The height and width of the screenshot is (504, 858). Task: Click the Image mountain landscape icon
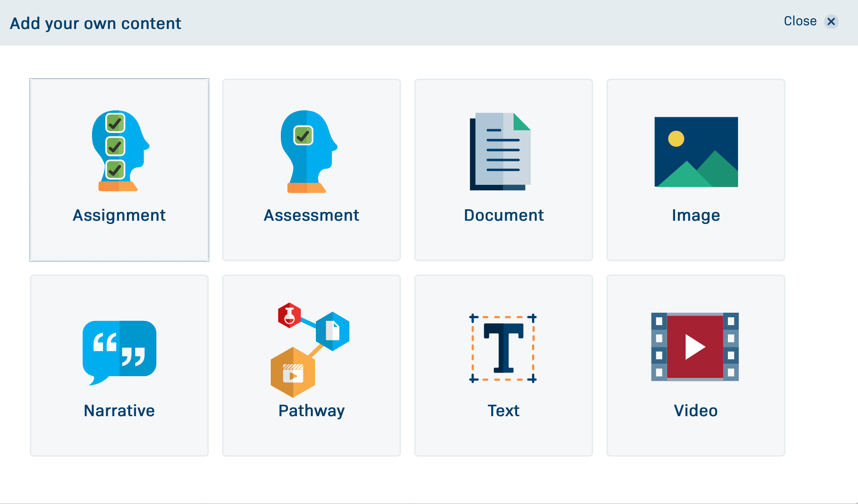(696, 152)
